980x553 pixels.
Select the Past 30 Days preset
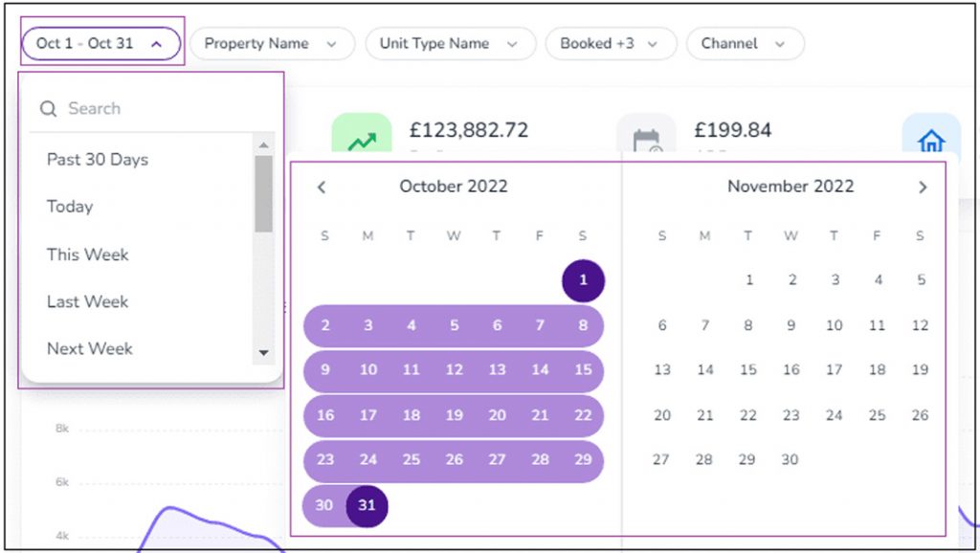tap(98, 160)
